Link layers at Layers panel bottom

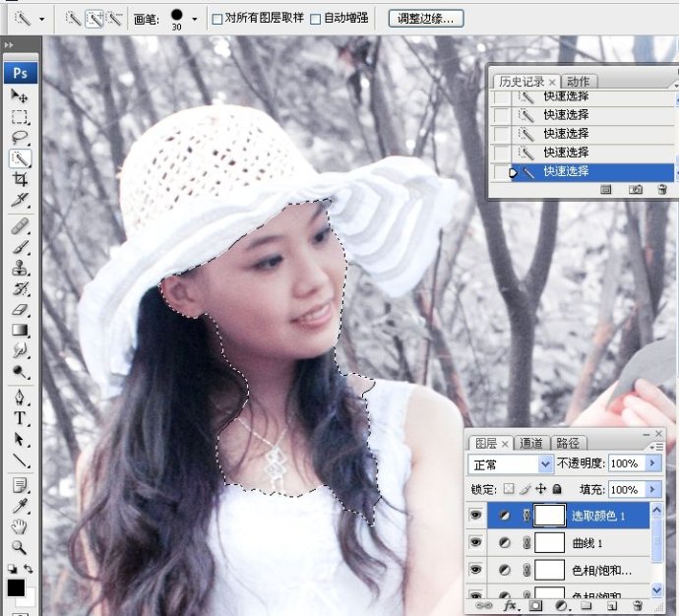484,605
